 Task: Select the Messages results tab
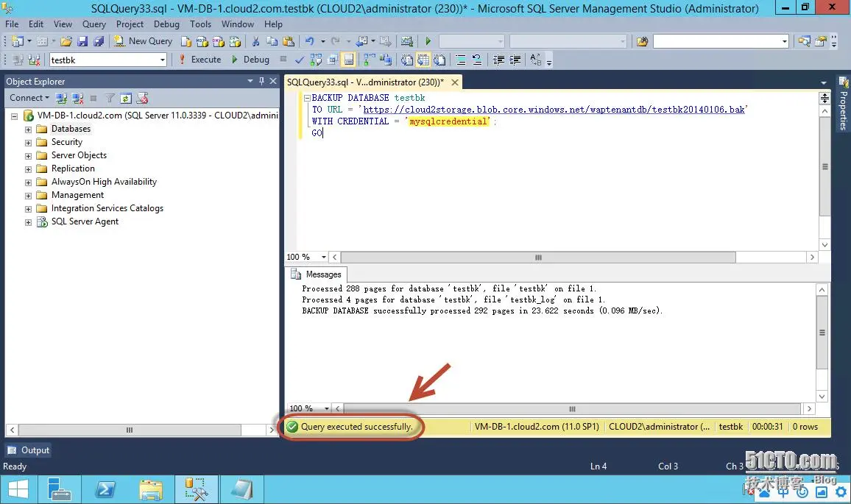(x=317, y=274)
